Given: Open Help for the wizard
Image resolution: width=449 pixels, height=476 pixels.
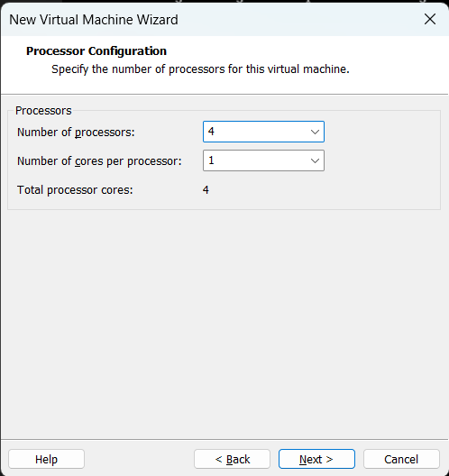Looking at the screenshot, I should pyautogui.click(x=46, y=459).
